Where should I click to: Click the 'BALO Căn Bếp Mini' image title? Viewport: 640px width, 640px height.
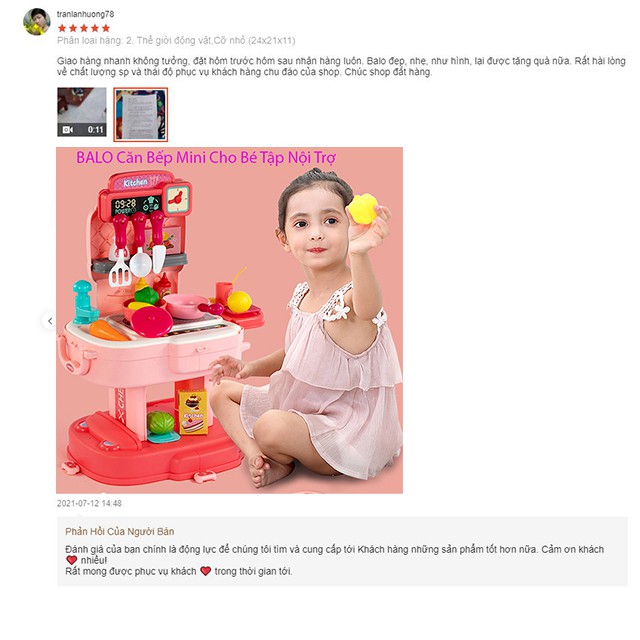[x=206, y=158]
